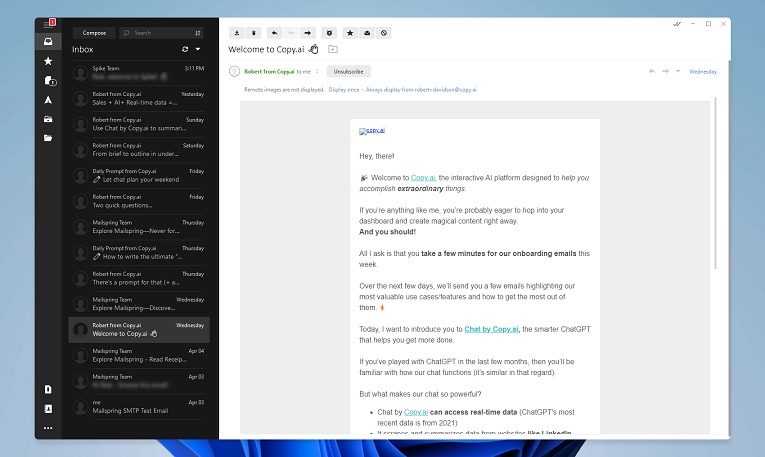Click the message body vertical scrollbar
Viewport: 765px width, 457px height.
715,183
